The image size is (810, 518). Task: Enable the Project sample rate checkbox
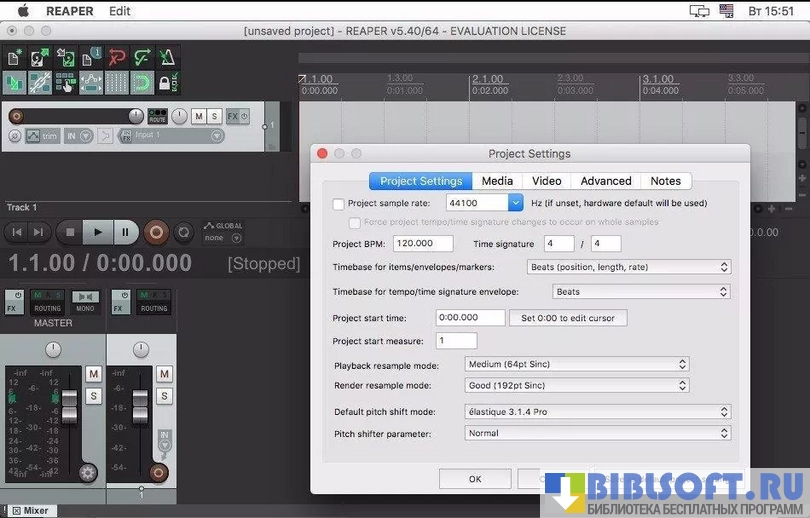(338, 204)
